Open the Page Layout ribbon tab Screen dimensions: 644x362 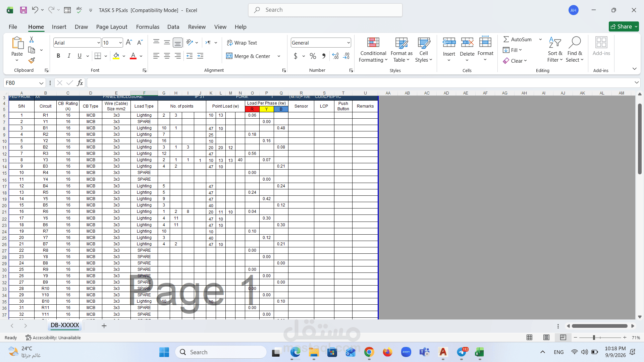[x=112, y=27]
